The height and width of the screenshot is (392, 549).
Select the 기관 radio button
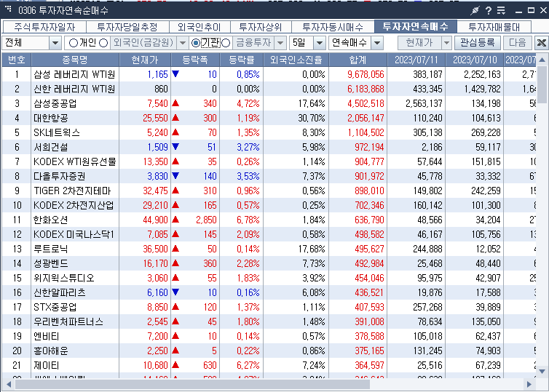coord(196,43)
